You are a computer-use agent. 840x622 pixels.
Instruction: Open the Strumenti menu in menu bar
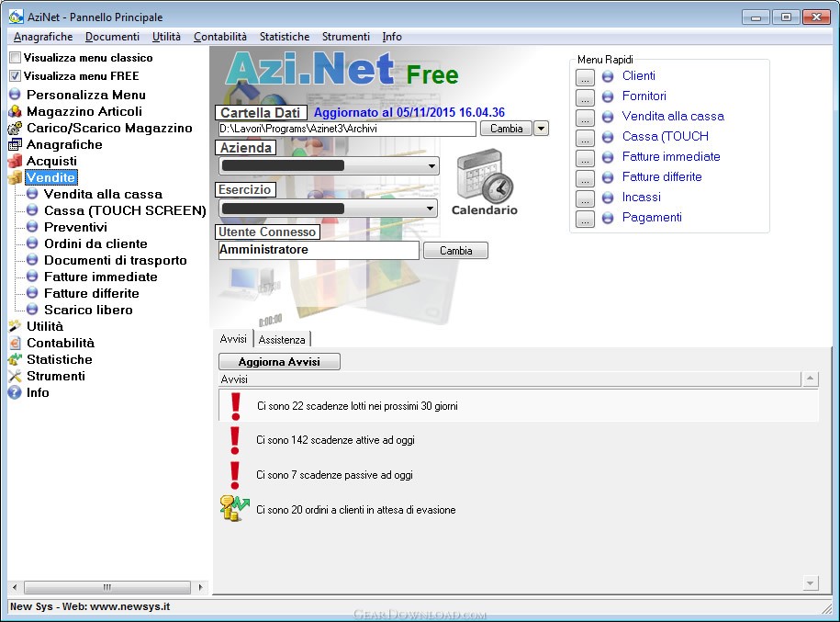click(x=346, y=37)
